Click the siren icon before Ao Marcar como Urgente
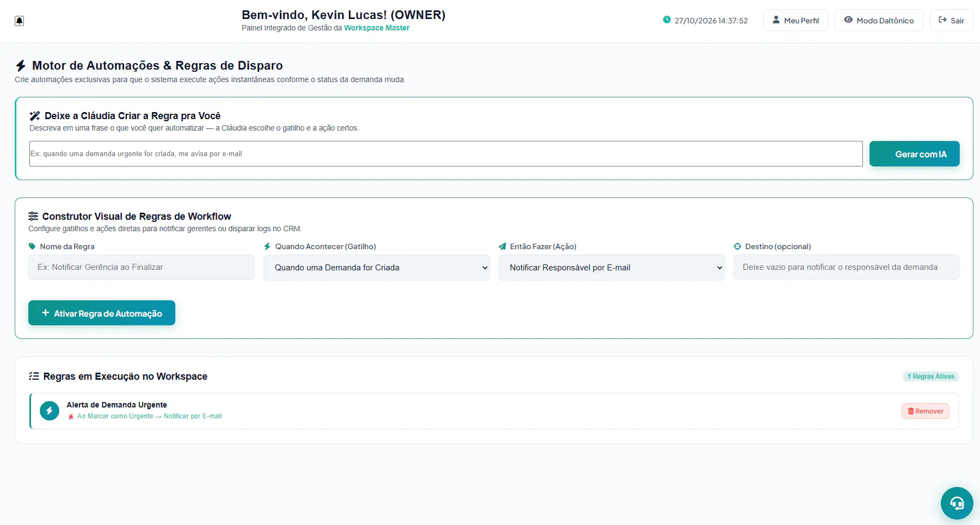Viewport: 980px width, 525px height. 71,416
